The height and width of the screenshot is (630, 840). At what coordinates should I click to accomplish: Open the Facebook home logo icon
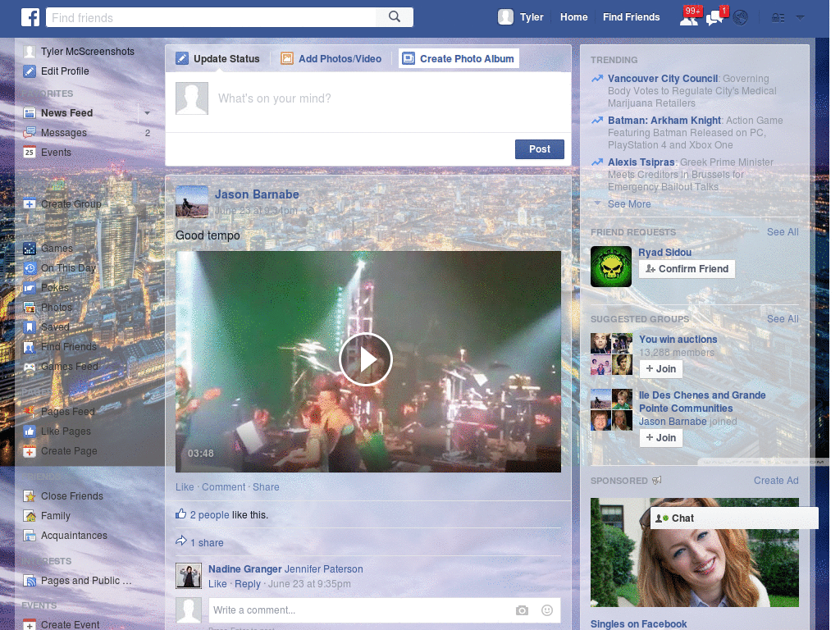(30, 16)
